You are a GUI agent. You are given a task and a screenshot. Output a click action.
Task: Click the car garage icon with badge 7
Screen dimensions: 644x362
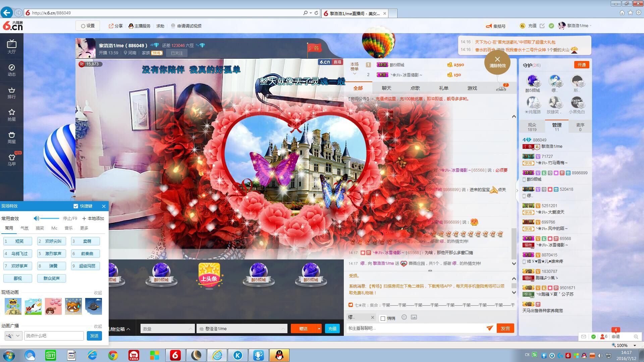coord(501,88)
